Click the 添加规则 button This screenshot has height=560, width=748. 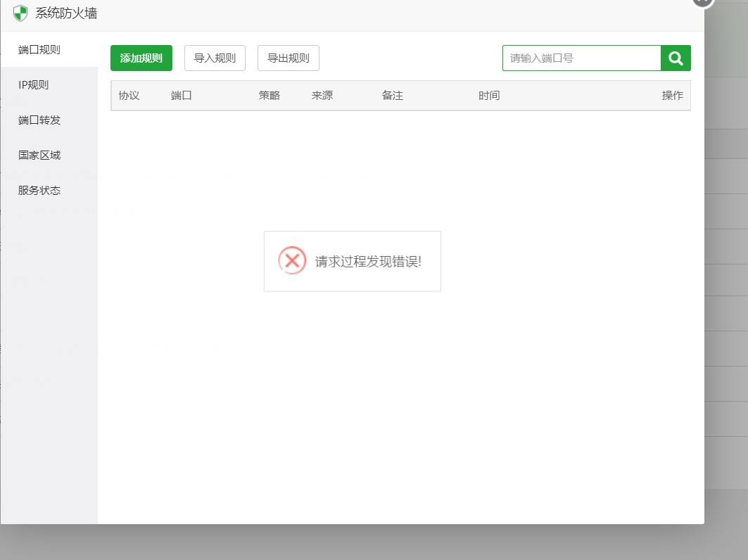tap(141, 58)
